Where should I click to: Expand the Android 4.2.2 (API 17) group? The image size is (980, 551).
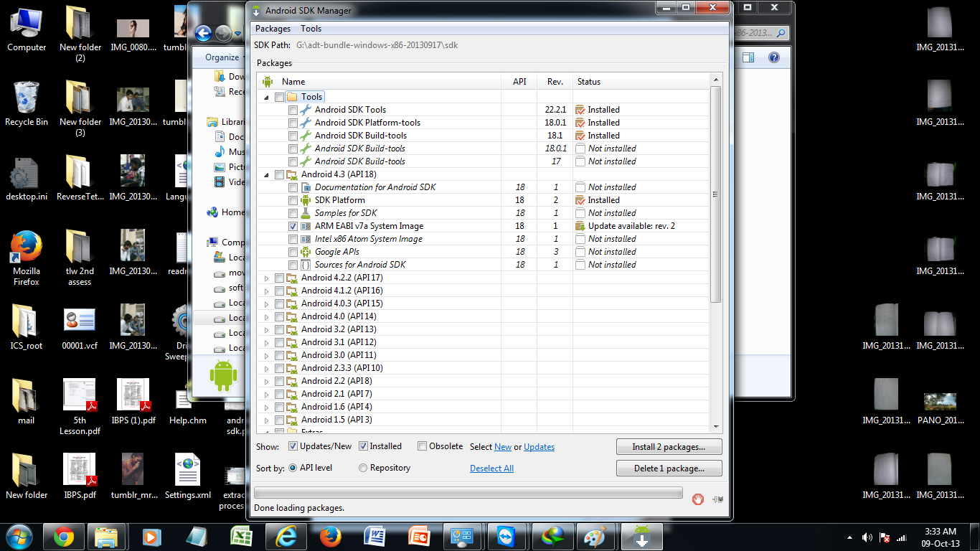(x=267, y=278)
